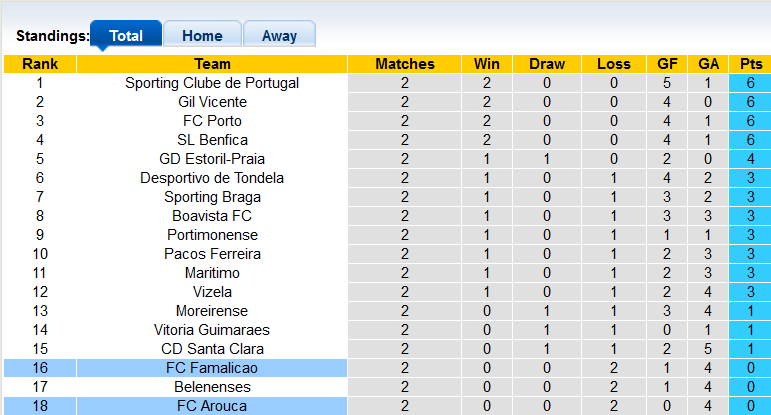Click the Belenenses team name
771x415 pixels.
click(x=212, y=387)
